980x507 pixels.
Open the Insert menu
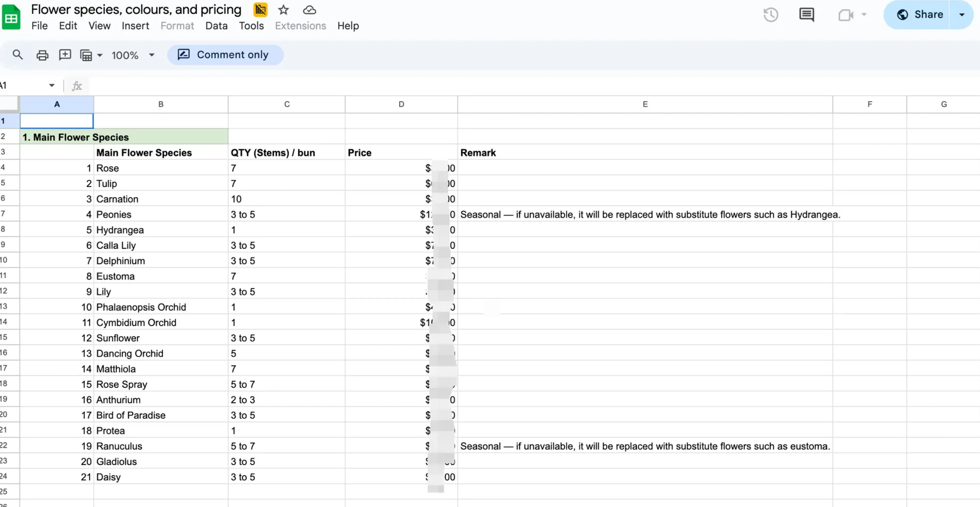[x=135, y=26]
